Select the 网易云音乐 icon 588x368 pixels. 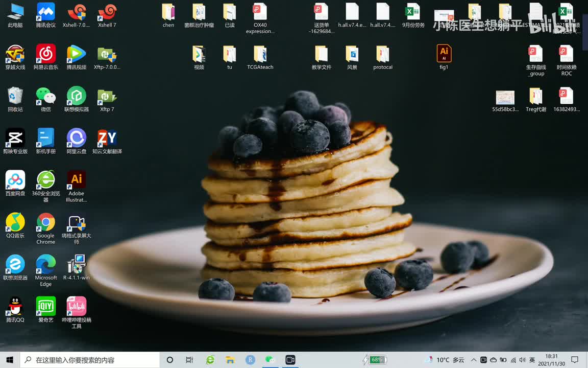point(46,58)
